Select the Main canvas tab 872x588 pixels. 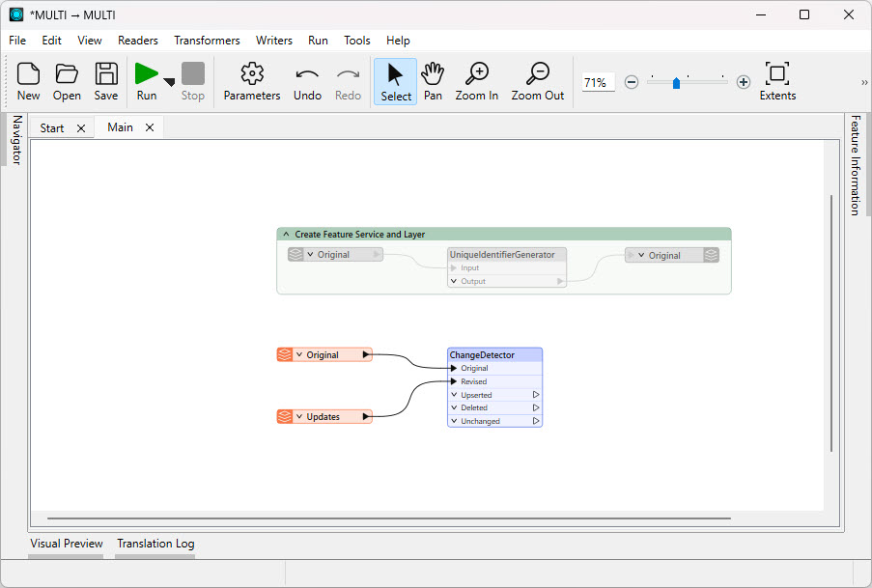click(120, 127)
